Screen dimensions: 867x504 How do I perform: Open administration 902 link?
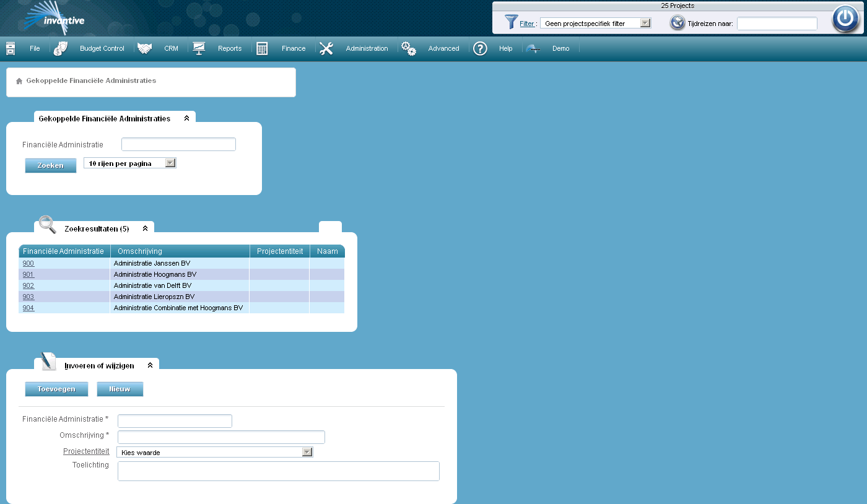pos(28,285)
